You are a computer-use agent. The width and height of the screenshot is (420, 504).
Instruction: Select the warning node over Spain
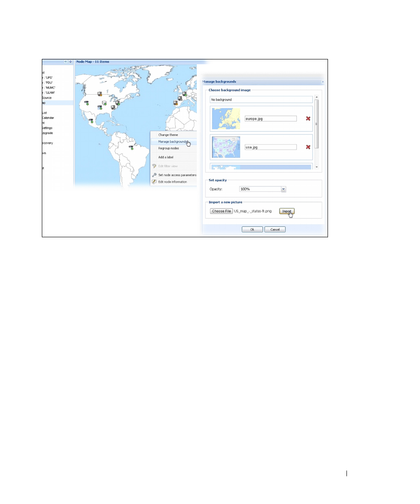pos(176,103)
